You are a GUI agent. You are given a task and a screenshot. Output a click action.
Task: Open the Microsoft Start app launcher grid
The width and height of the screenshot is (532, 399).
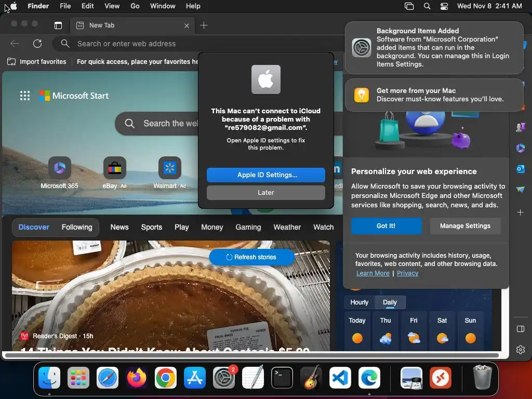(25, 96)
